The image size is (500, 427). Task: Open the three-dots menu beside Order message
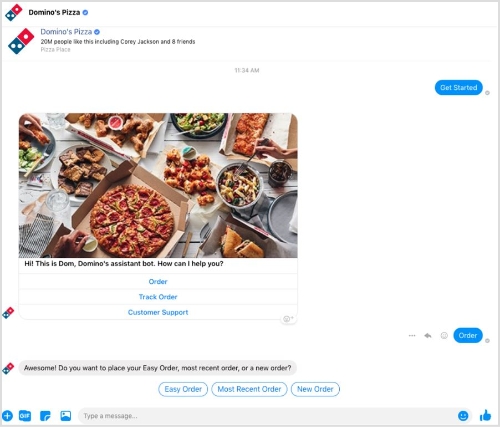(x=412, y=335)
